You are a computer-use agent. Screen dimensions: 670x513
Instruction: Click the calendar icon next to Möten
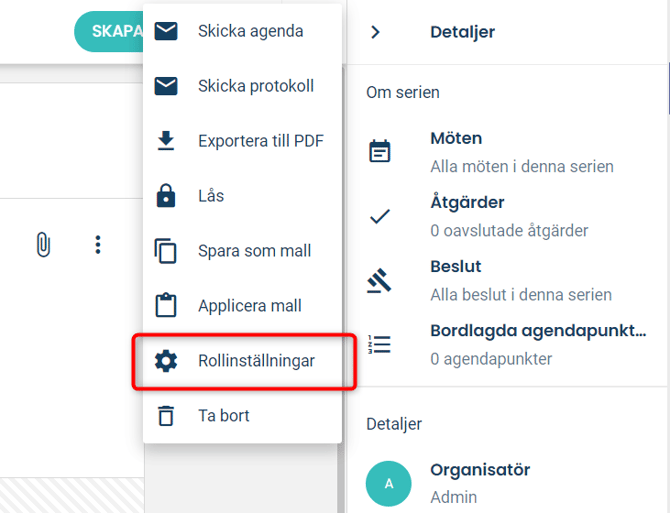tap(379, 151)
